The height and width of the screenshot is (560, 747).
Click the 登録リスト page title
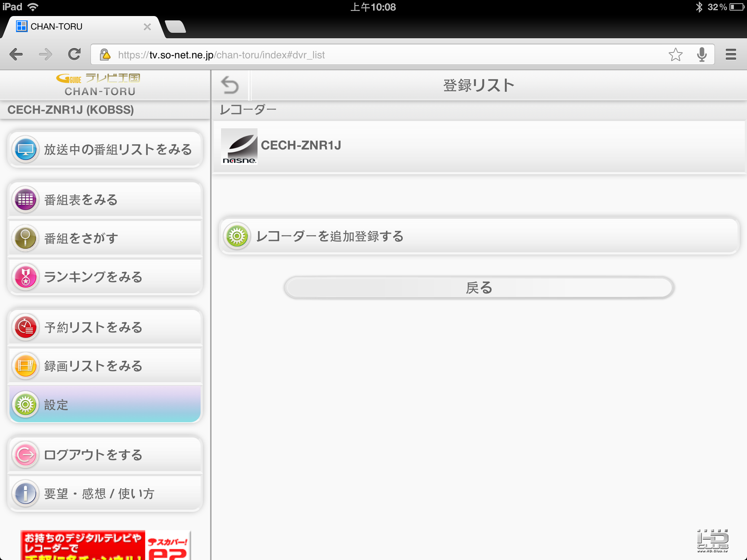(x=479, y=85)
